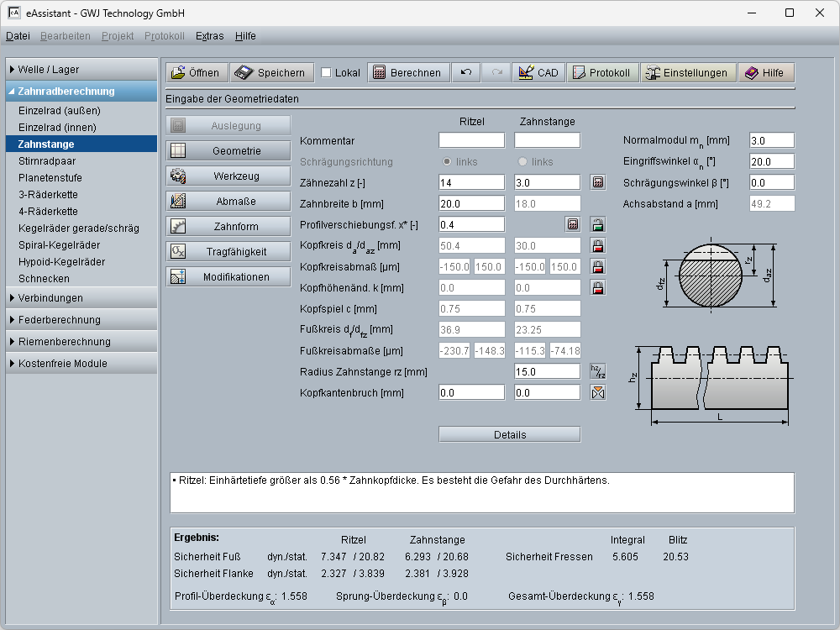840x630 pixels.
Task: Click the undo arrow in the toolbar
Action: pyautogui.click(x=465, y=73)
